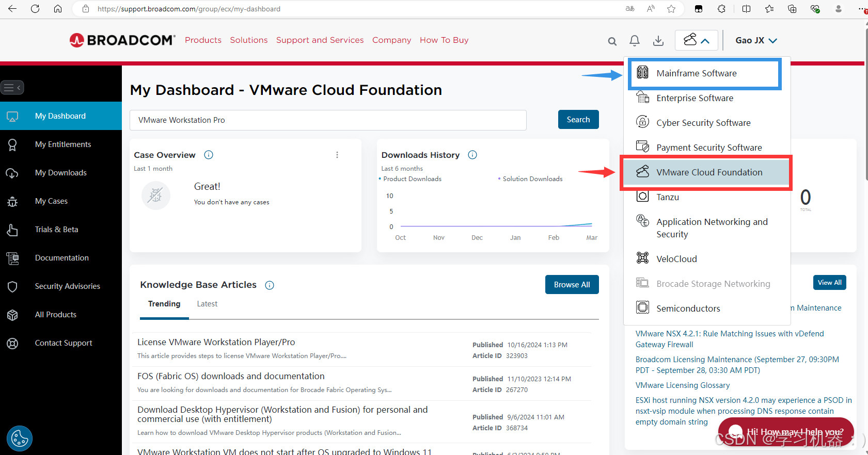Screen dimensions: 868x455
Task: Click the My Downloads cloud icon
Action: tap(12, 173)
